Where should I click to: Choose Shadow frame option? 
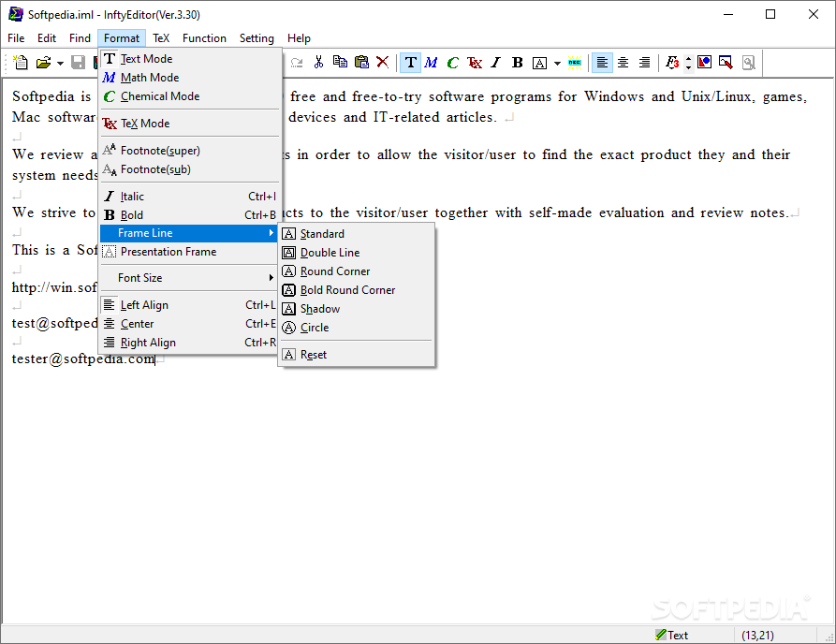tap(356, 309)
